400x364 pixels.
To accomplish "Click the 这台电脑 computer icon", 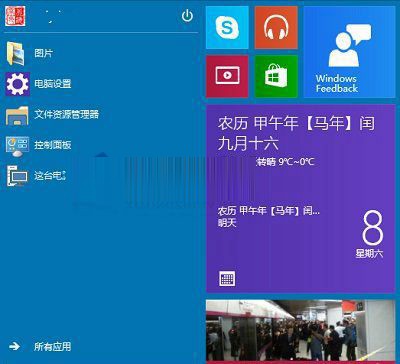I will click(17, 176).
